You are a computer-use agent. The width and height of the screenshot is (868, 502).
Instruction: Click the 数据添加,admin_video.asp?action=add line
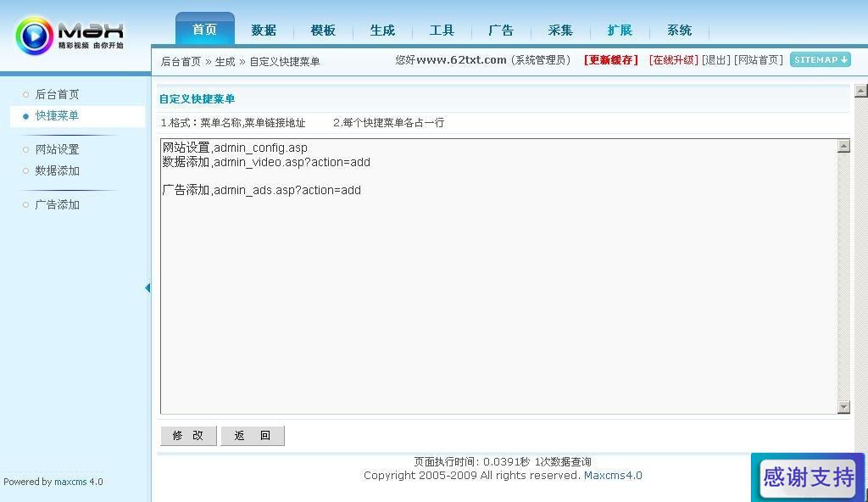(266, 162)
